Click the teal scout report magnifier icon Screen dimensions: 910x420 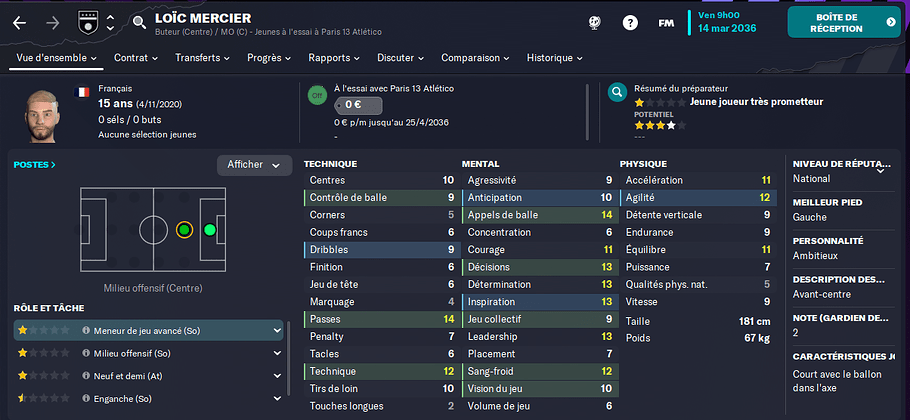[x=618, y=92]
